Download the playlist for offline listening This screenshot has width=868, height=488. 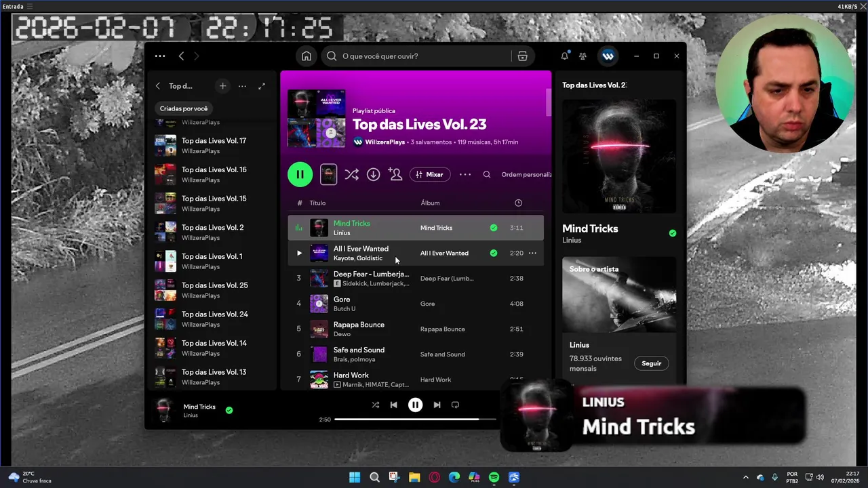tap(373, 174)
